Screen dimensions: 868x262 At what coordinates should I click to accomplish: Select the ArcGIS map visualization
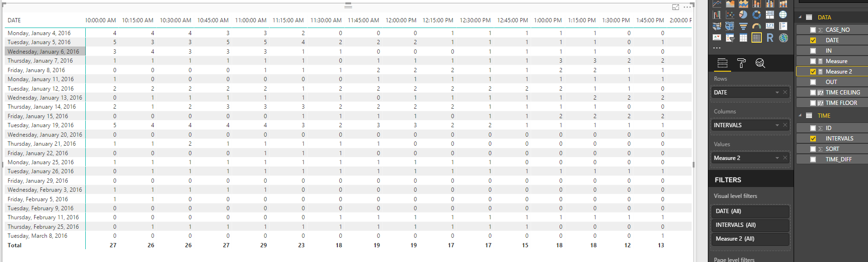tap(783, 37)
